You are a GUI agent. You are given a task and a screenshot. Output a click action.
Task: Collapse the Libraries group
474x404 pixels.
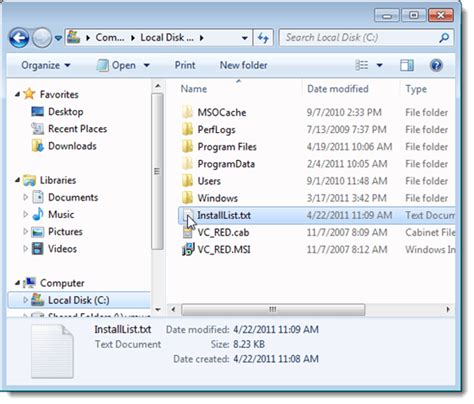pyautogui.click(x=17, y=180)
